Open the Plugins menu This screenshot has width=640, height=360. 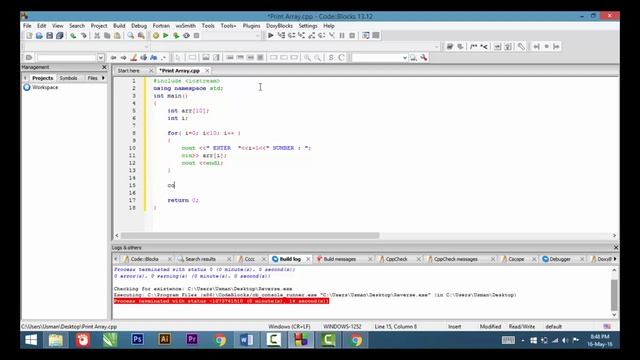pos(251,26)
